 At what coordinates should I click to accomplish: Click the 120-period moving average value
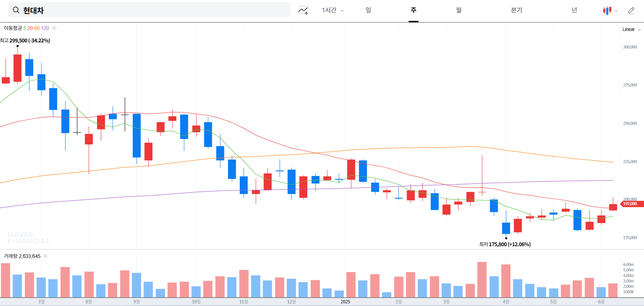point(45,28)
